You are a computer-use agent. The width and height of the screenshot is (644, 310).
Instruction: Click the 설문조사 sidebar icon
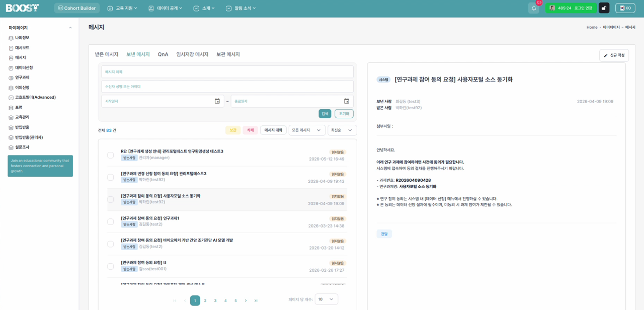click(11, 147)
